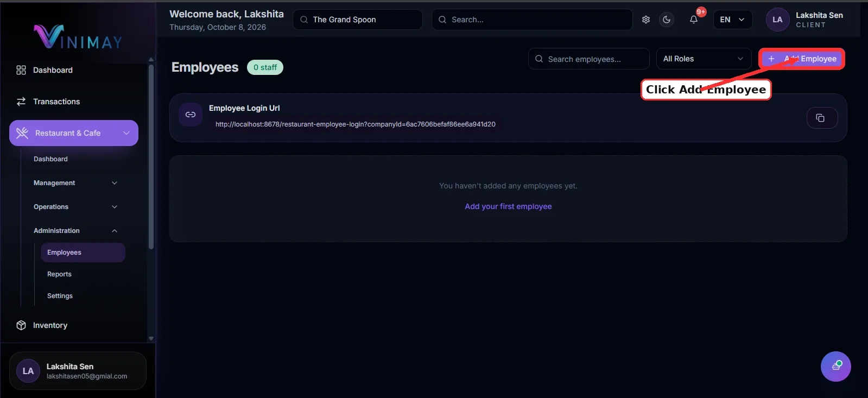Click the lakshitasen05@gmial.com email text
Viewport: 868px width, 398px height.
pyautogui.click(x=87, y=376)
